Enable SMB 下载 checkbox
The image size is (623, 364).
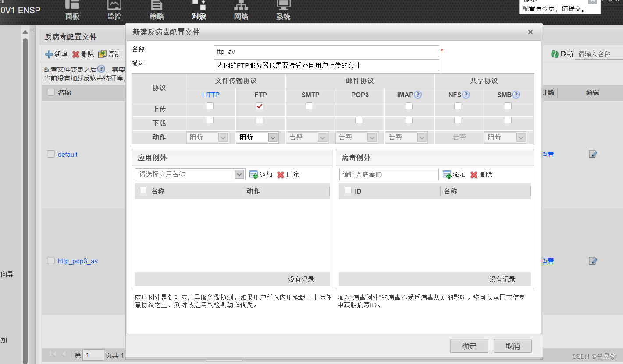click(508, 120)
